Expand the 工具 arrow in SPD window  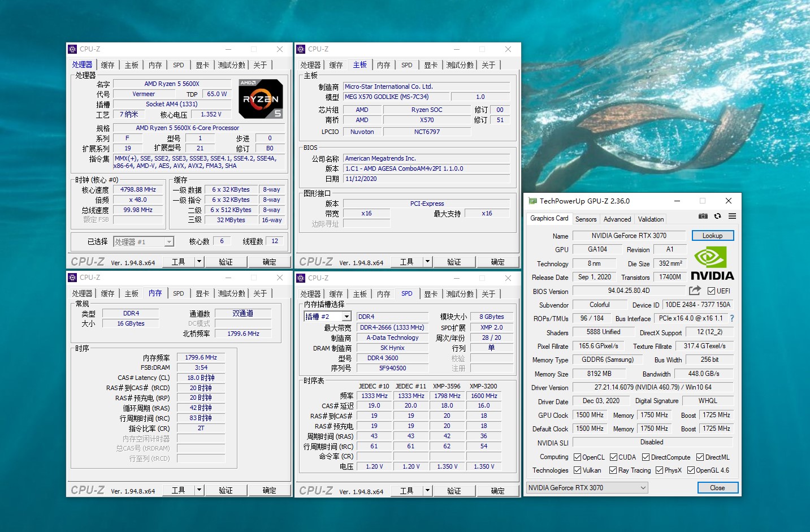tap(427, 490)
